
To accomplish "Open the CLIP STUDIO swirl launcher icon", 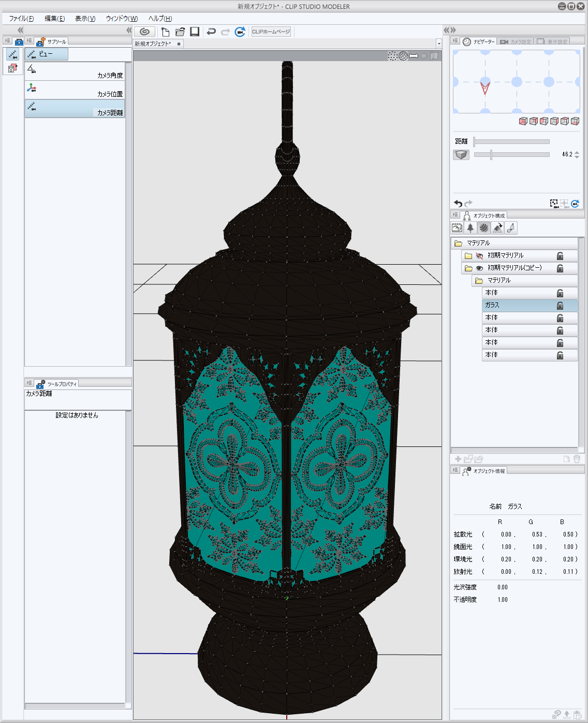I will (144, 32).
